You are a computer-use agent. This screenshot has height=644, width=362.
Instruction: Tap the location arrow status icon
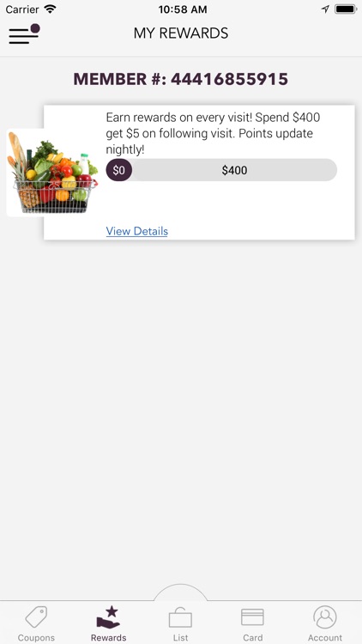pos(325,9)
